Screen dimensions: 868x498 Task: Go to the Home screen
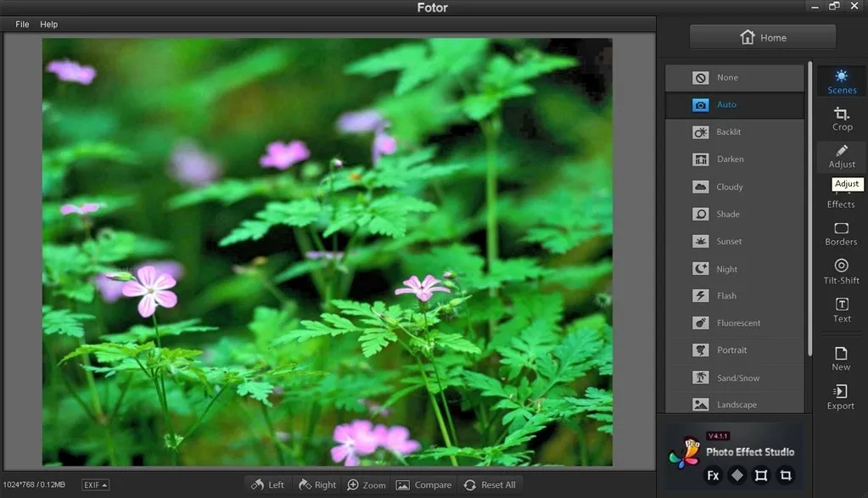(763, 37)
